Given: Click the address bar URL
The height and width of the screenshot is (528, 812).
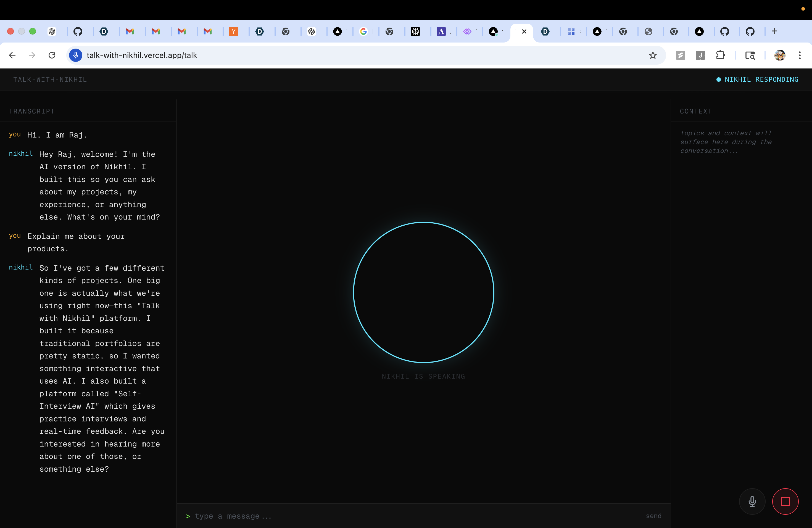Looking at the screenshot, I should click(x=142, y=55).
